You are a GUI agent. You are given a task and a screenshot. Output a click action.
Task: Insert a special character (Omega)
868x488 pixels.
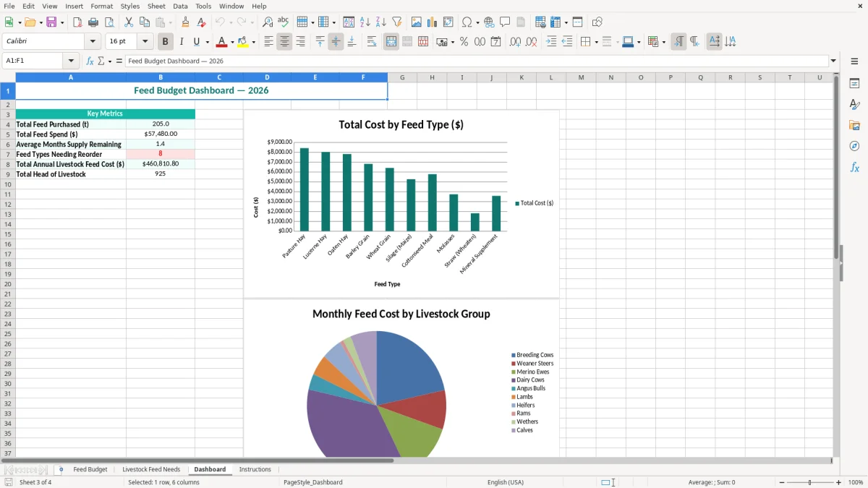tap(467, 22)
